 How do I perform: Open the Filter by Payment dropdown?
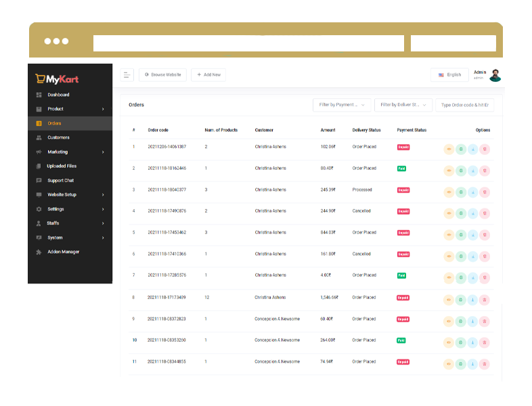(342, 105)
